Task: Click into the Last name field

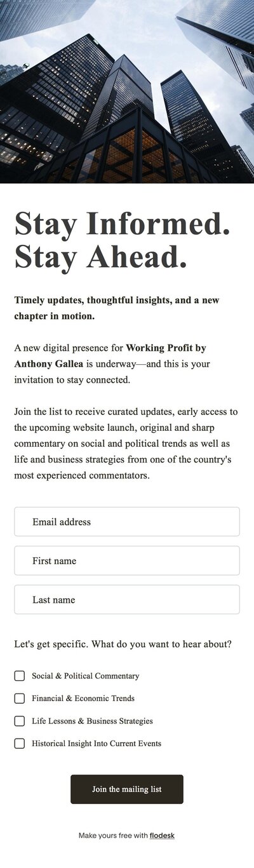Action: click(127, 600)
